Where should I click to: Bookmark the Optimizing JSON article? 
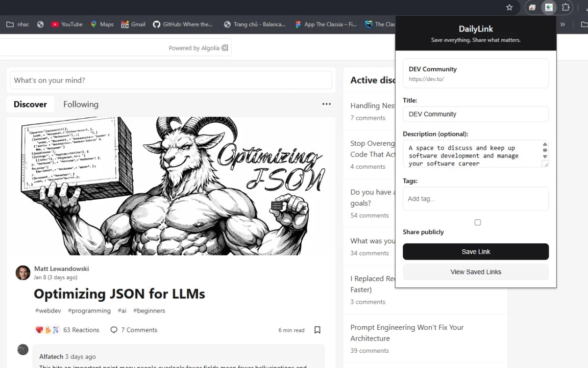317,330
